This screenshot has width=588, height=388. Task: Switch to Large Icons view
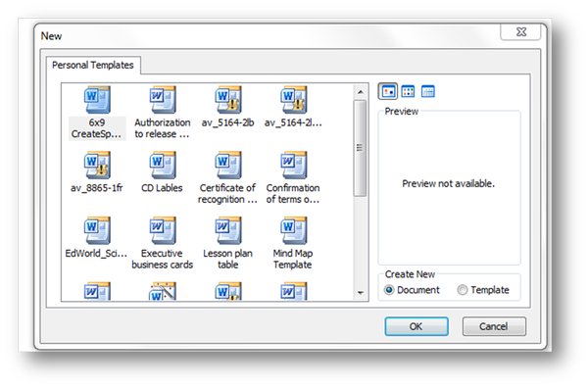point(388,91)
